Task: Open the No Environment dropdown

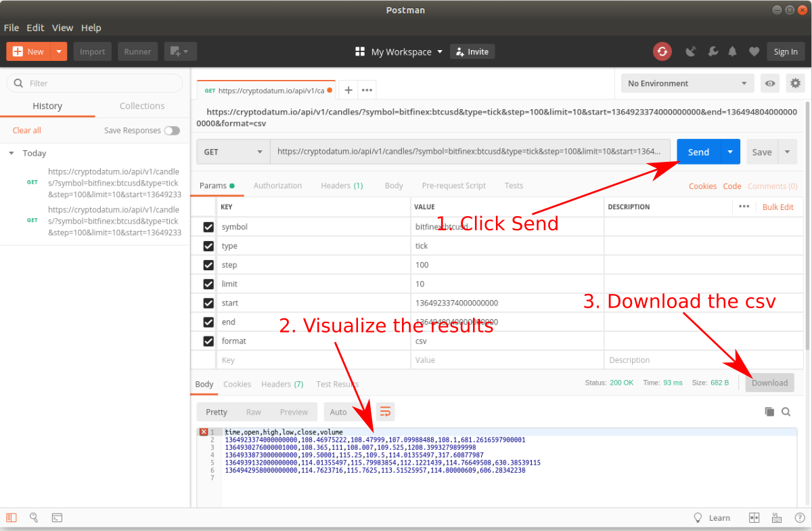Action: point(687,83)
